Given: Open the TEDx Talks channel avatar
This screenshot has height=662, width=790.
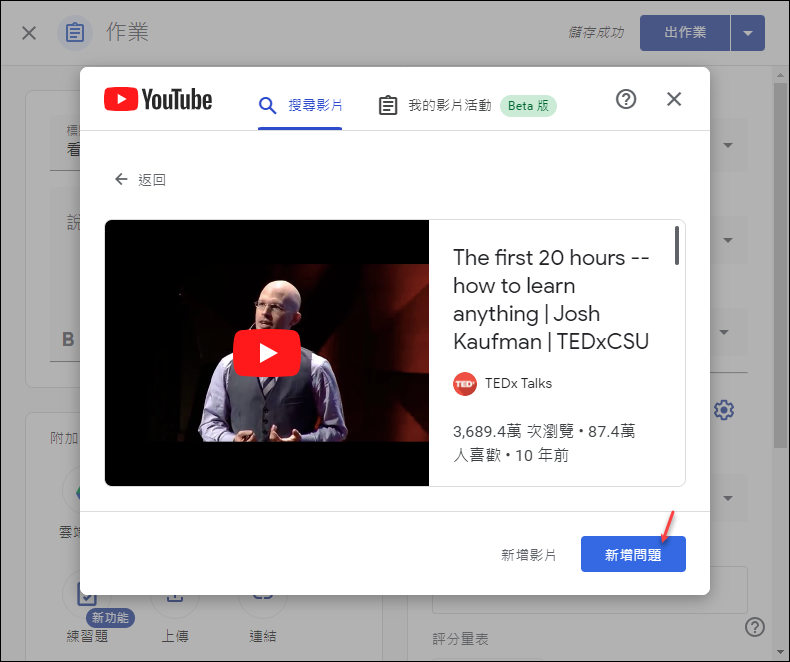Looking at the screenshot, I should pyautogui.click(x=465, y=384).
